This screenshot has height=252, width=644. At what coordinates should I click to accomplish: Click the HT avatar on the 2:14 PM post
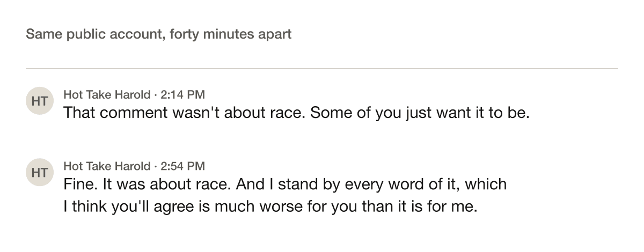click(40, 101)
